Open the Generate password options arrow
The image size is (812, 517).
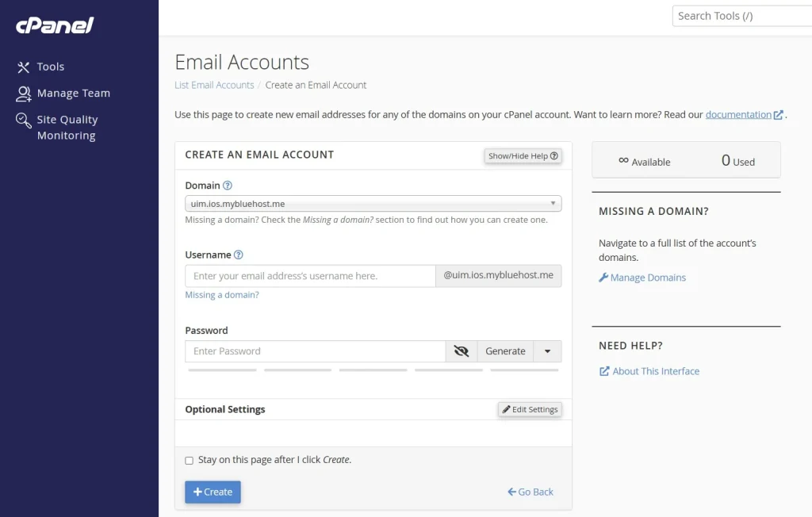[x=547, y=351]
